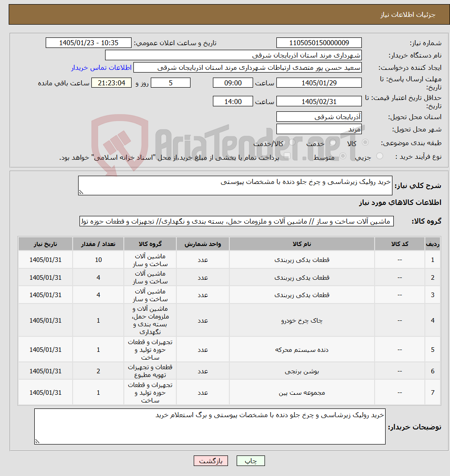This screenshot has width=450, height=476.
Task: Click the بوشن برنجی item name
Action: point(302,371)
